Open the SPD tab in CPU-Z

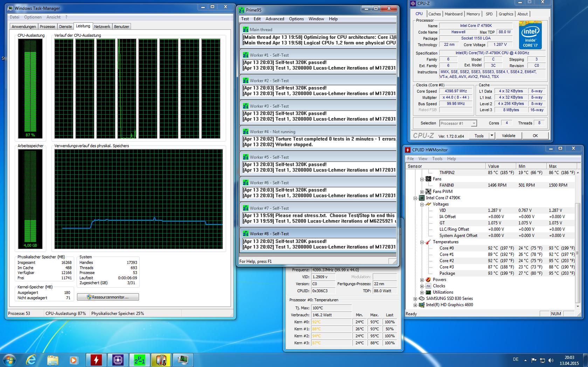click(489, 14)
